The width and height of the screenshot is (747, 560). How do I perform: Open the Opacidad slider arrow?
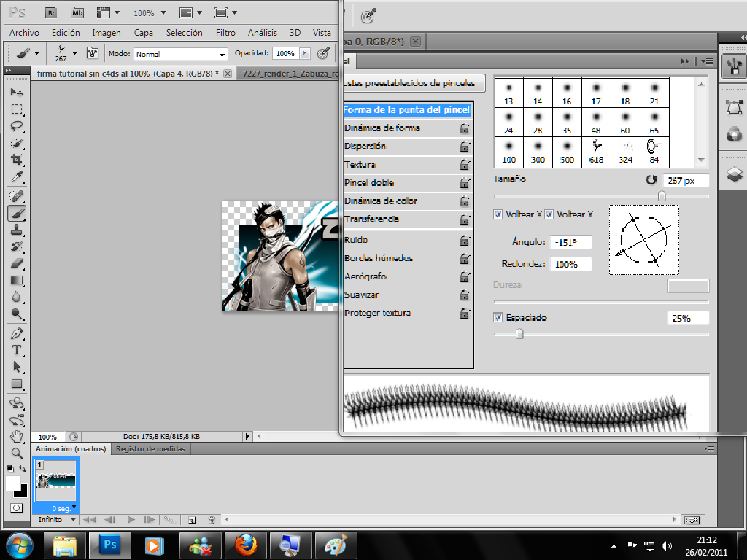pos(305,53)
